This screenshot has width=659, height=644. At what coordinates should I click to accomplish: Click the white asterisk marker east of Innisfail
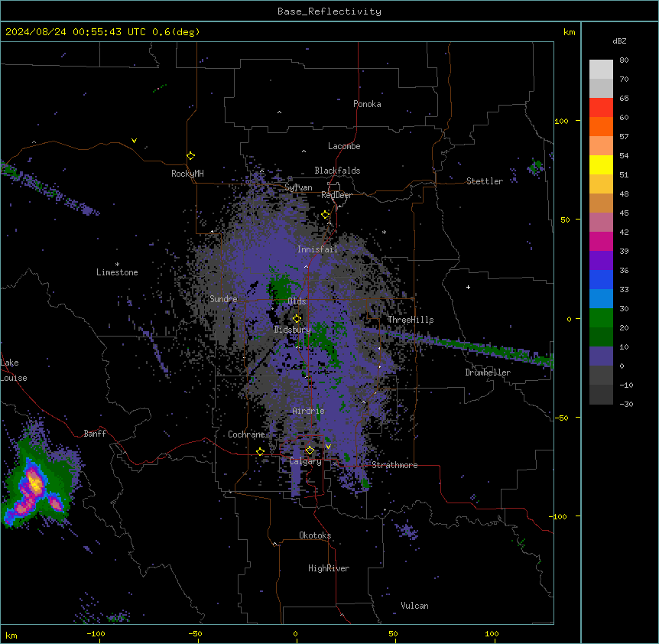[x=384, y=232]
